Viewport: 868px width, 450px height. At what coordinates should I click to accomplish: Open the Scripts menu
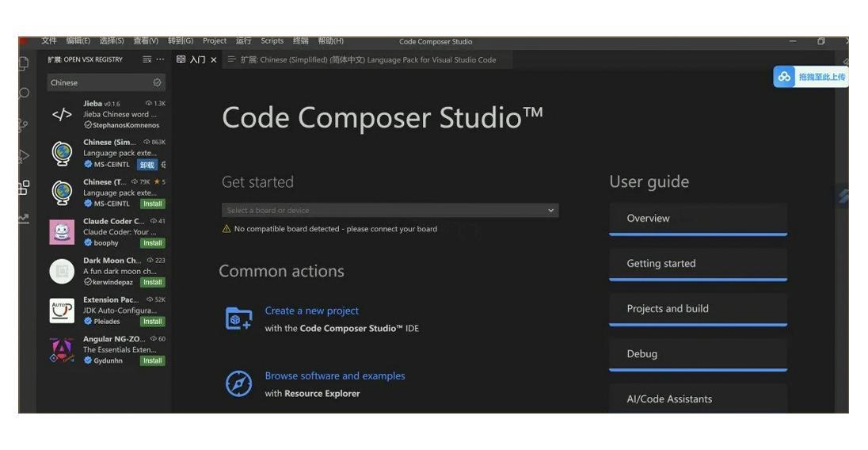272,41
